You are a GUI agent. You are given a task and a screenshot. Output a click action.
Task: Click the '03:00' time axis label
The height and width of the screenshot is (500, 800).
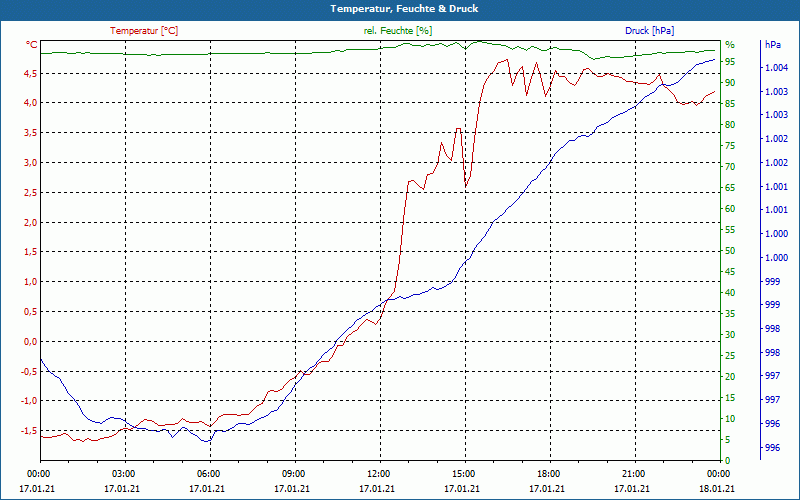pos(122,473)
